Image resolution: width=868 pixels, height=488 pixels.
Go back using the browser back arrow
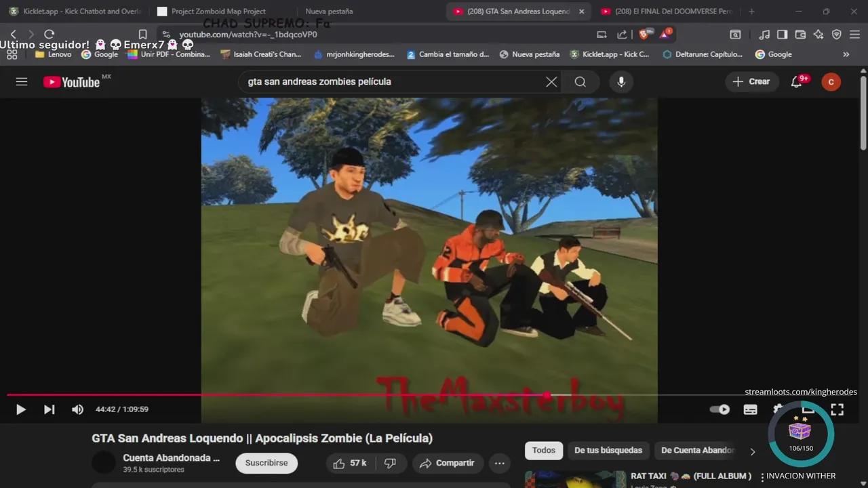[x=13, y=35]
